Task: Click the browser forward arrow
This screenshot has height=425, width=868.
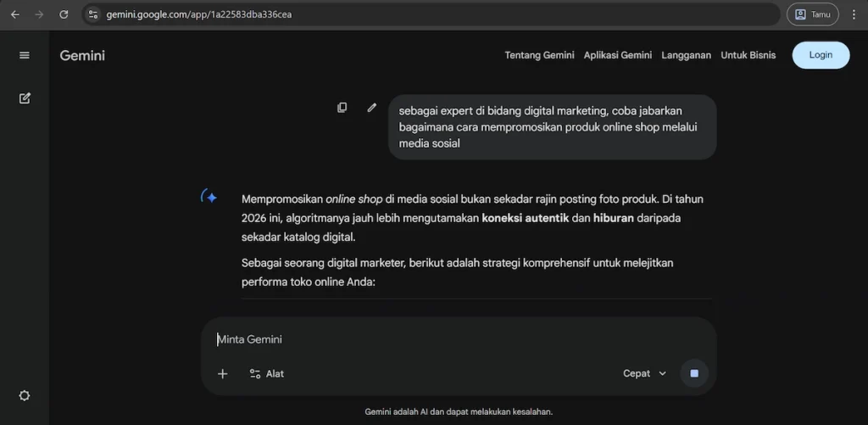Action: coord(39,14)
